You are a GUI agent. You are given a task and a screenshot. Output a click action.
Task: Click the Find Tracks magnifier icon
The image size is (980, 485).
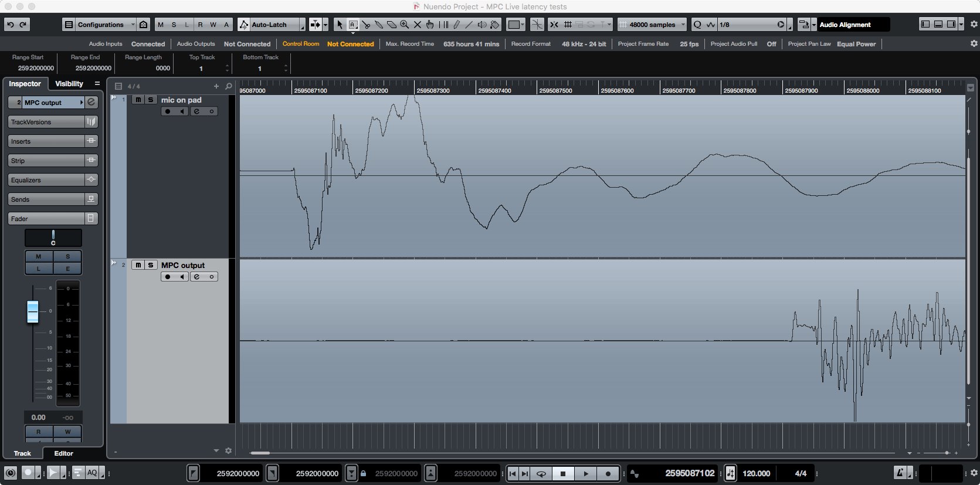[x=229, y=86]
